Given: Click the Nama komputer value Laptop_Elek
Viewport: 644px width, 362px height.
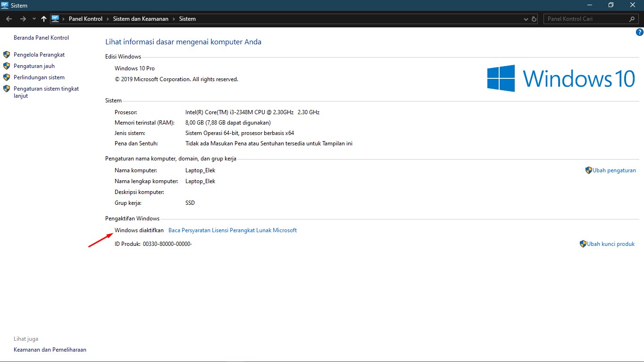Looking at the screenshot, I should pyautogui.click(x=200, y=170).
